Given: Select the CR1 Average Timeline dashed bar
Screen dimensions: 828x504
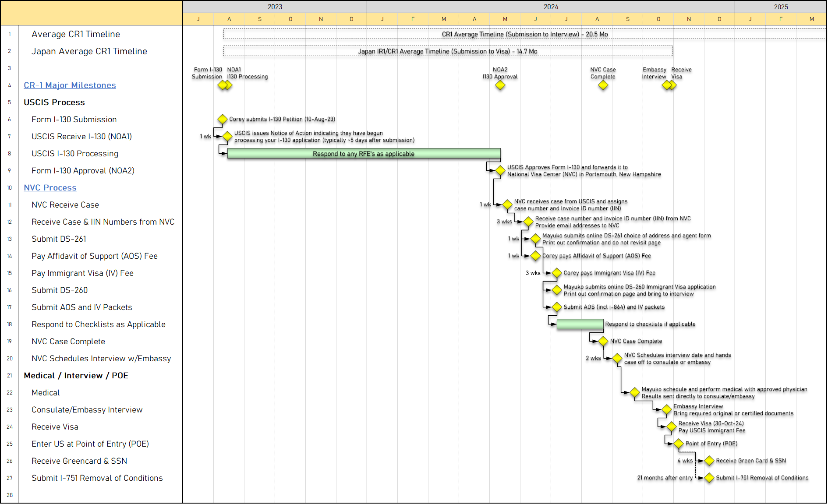Looking at the screenshot, I should [525, 34].
